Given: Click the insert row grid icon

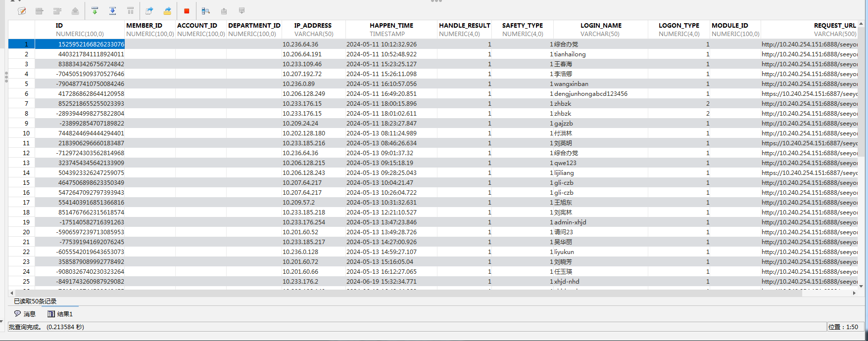Looking at the screenshot, I should pos(40,11).
